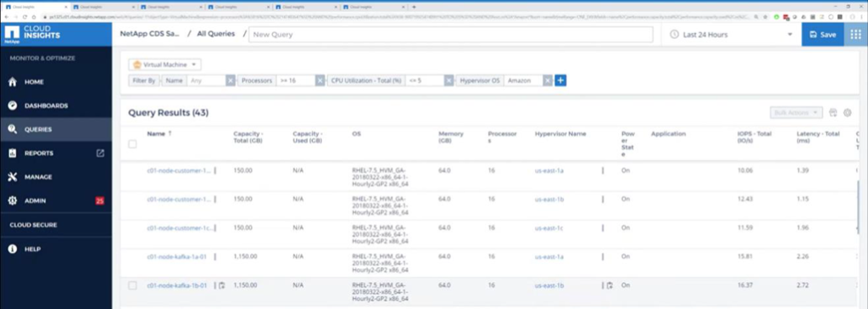Select checkbox for c01-node-kafka-1b-01 row

pyautogui.click(x=132, y=285)
